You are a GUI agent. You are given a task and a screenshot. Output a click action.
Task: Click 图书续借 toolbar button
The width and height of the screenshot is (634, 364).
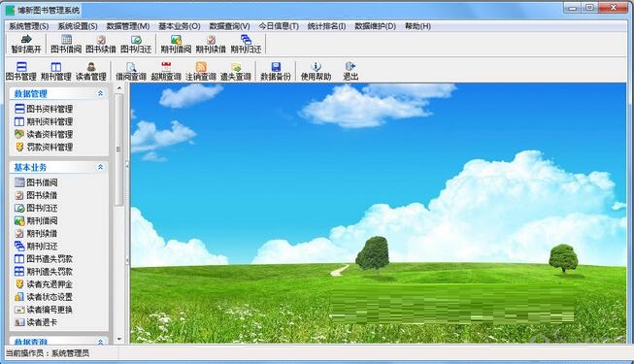(x=101, y=44)
